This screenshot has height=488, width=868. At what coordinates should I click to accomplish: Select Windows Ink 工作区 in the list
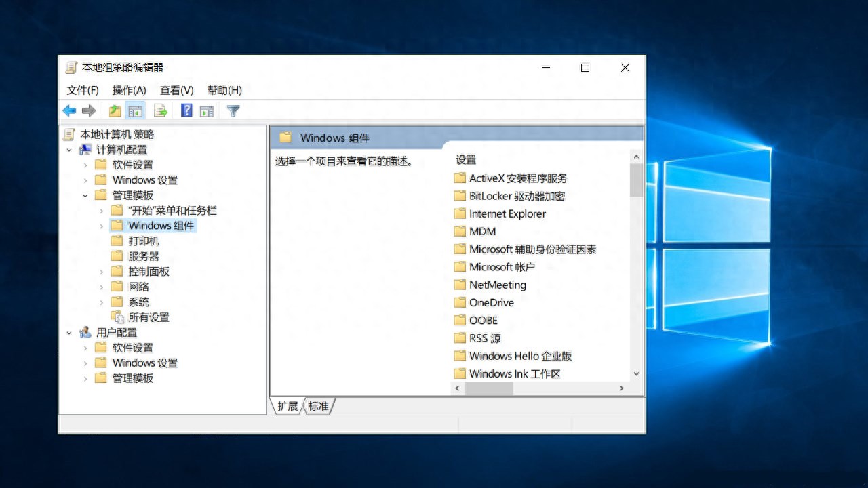click(x=515, y=373)
